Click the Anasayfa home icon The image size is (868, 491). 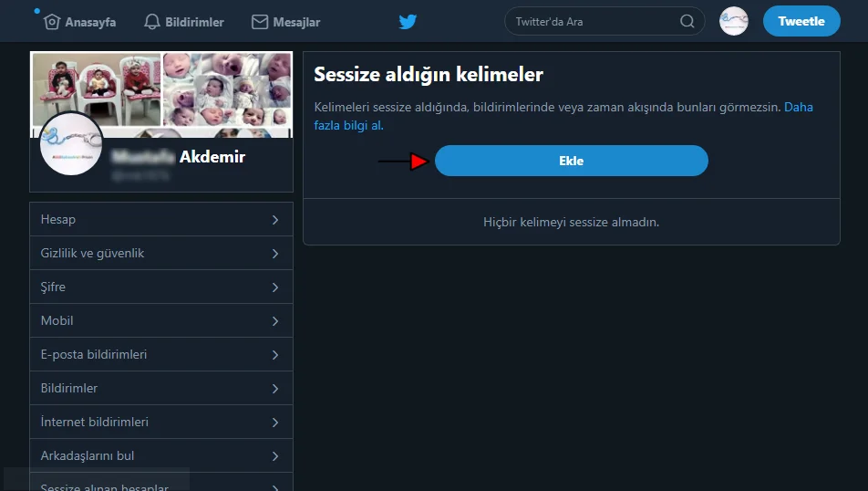pyautogui.click(x=52, y=22)
